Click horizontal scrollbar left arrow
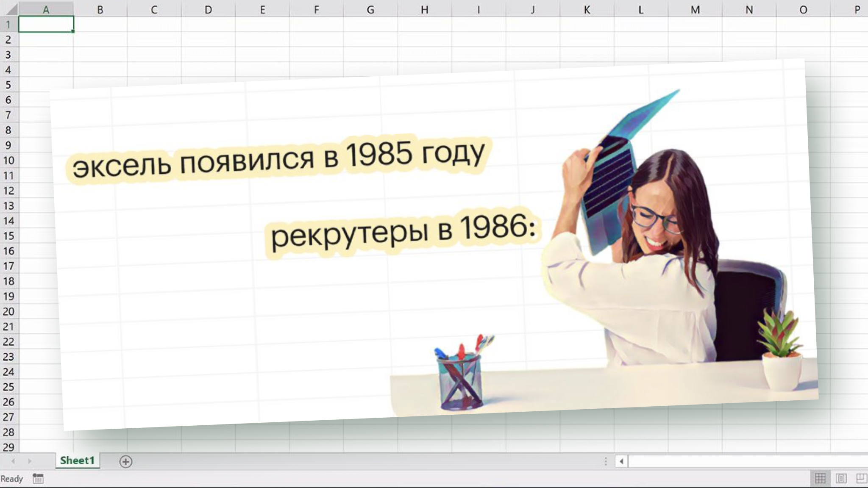This screenshot has height=488, width=868. coord(621,461)
